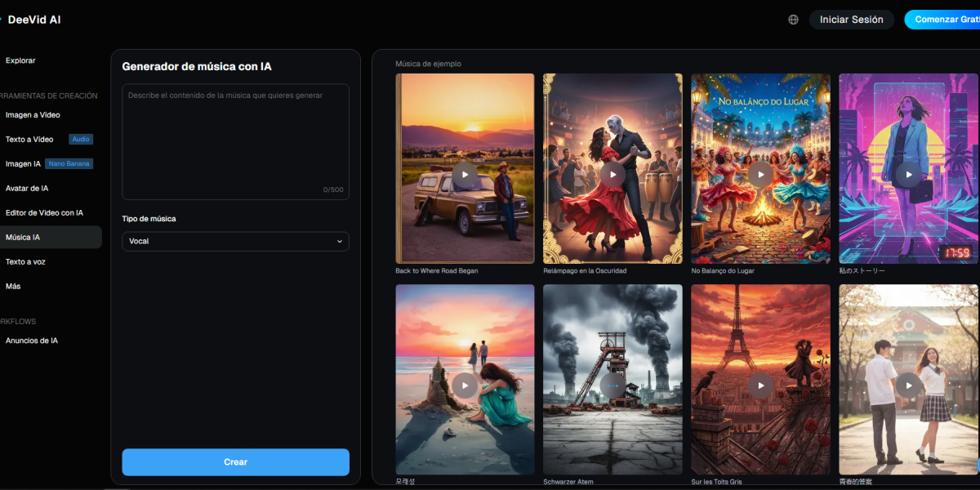Play the neon city woman music sample
Viewport: 980px width, 490px height.
[x=908, y=175]
